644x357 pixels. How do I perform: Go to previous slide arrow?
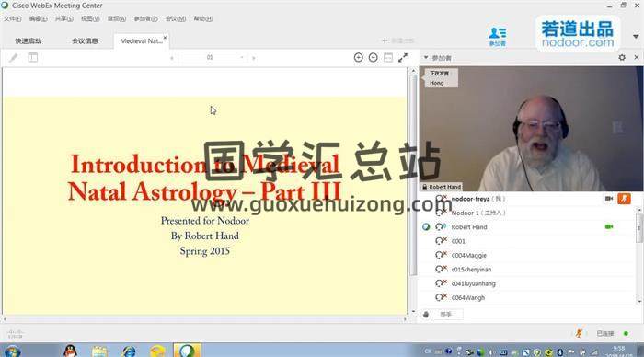[x=172, y=58]
